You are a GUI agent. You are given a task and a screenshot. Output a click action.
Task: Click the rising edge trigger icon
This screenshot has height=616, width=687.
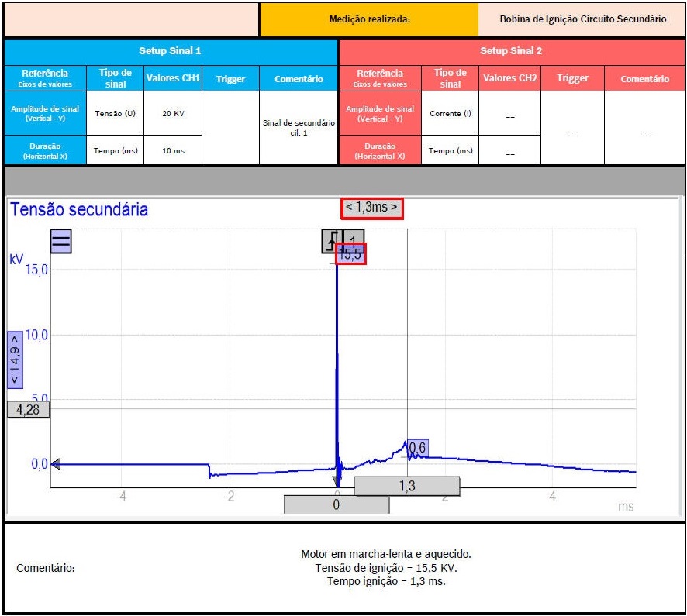tap(331, 242)
